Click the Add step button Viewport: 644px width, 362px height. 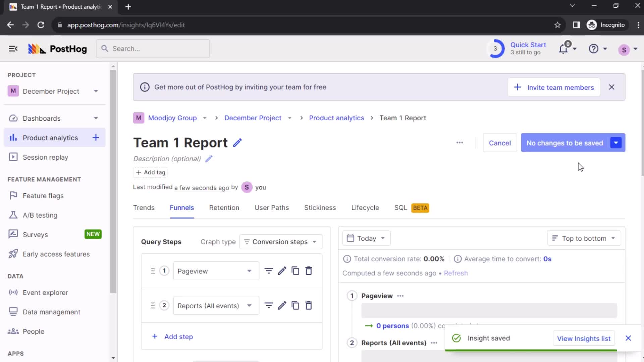173,337
